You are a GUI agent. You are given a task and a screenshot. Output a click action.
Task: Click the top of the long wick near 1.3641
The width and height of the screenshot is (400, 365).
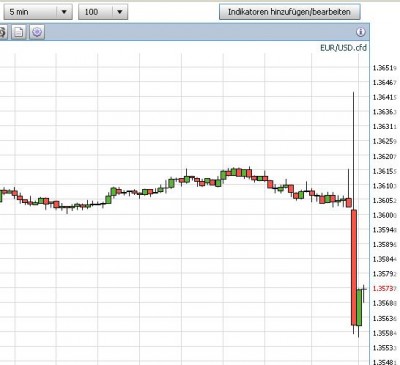[x=354, y=93]
